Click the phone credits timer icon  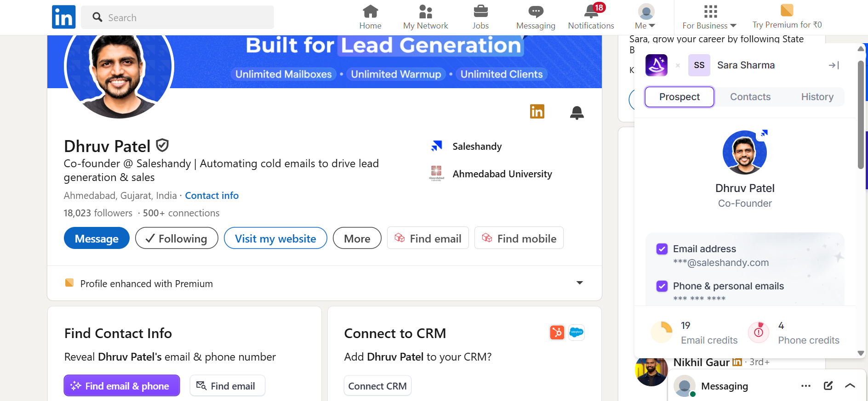(759, 332)
